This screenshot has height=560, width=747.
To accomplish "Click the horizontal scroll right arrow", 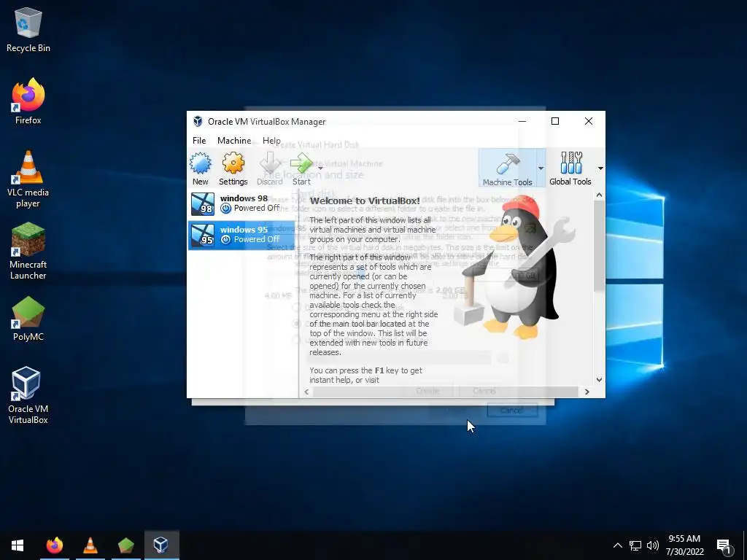I will [587, 392].
